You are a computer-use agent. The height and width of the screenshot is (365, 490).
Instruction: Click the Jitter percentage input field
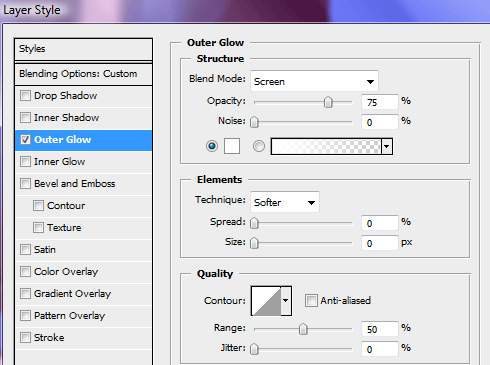[380, 349]
